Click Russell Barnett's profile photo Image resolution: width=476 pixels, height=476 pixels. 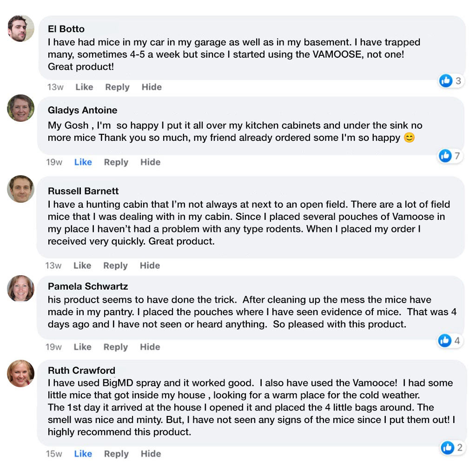pos(20,189)
